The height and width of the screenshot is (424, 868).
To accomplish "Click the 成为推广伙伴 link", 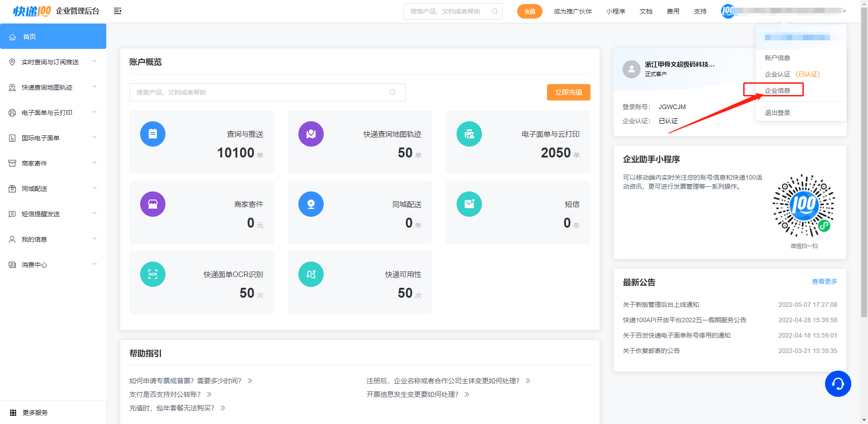I will [x=573, y=11].
